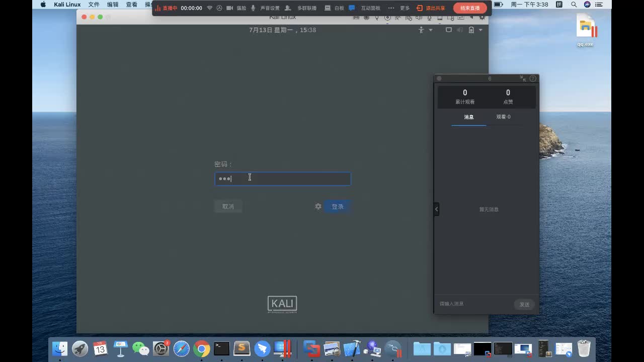Switch to the 观看·0 viewers tab

coord(503,117)
